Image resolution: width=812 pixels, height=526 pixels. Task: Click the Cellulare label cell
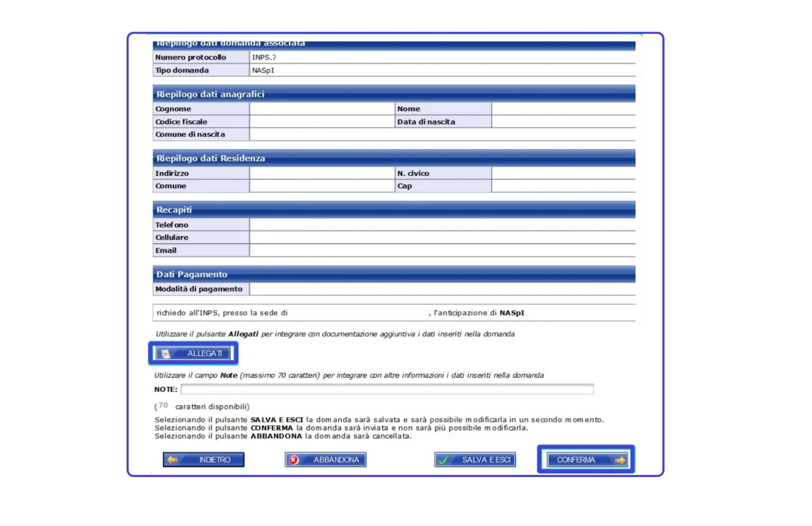pyautogui.click(x=201, y=237)
